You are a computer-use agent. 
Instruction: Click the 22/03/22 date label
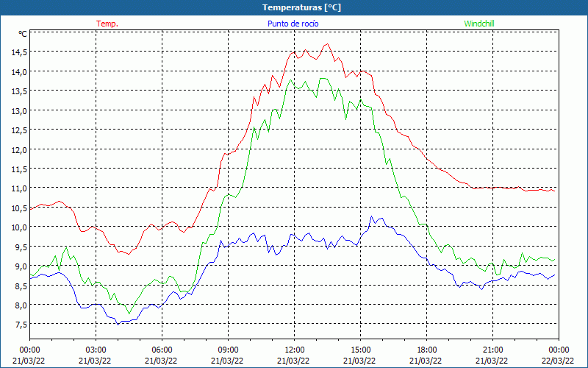click(x=558, y=361)
